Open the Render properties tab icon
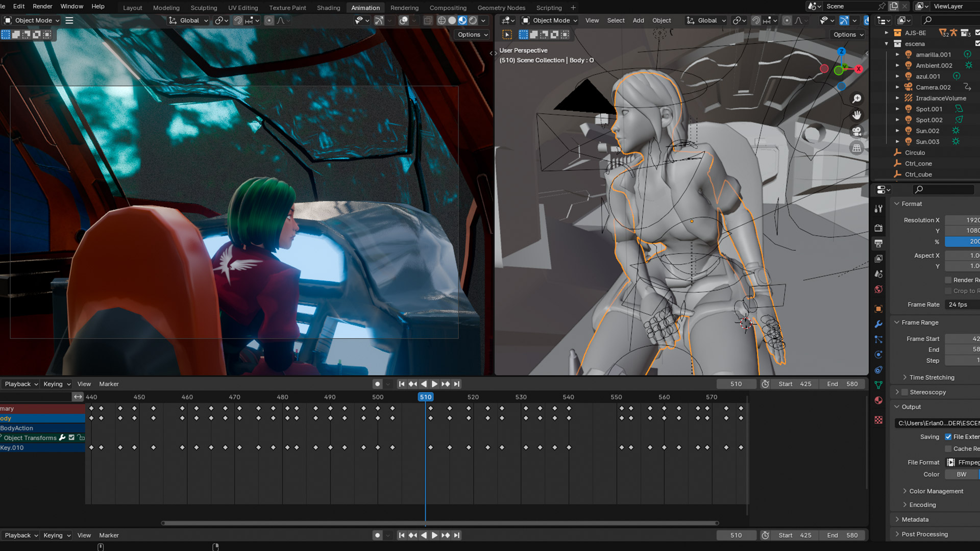 [878, 228]
